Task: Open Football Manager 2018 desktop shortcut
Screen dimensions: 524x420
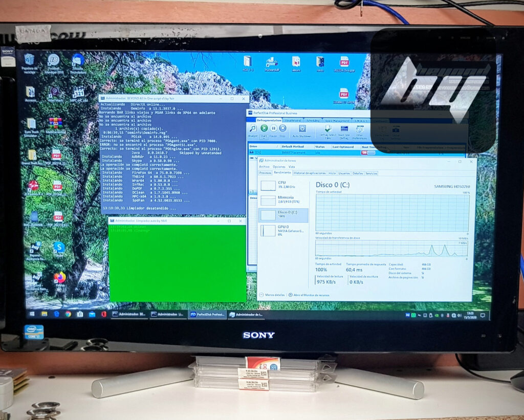Action: (53, 64)
